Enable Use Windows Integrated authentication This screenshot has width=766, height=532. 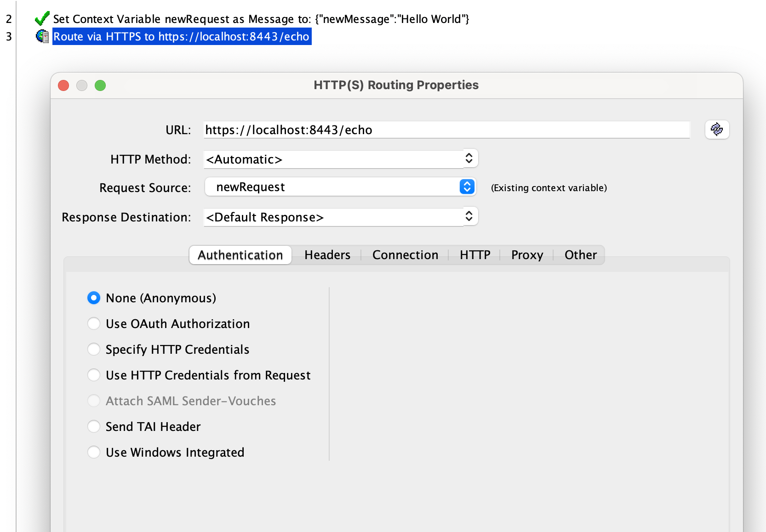click(94, 452)
